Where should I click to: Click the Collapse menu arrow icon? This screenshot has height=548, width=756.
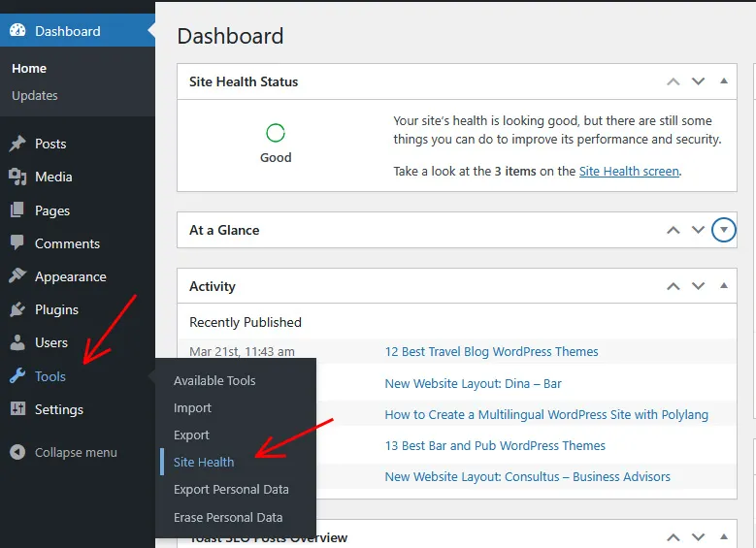[x=17, y=452]
